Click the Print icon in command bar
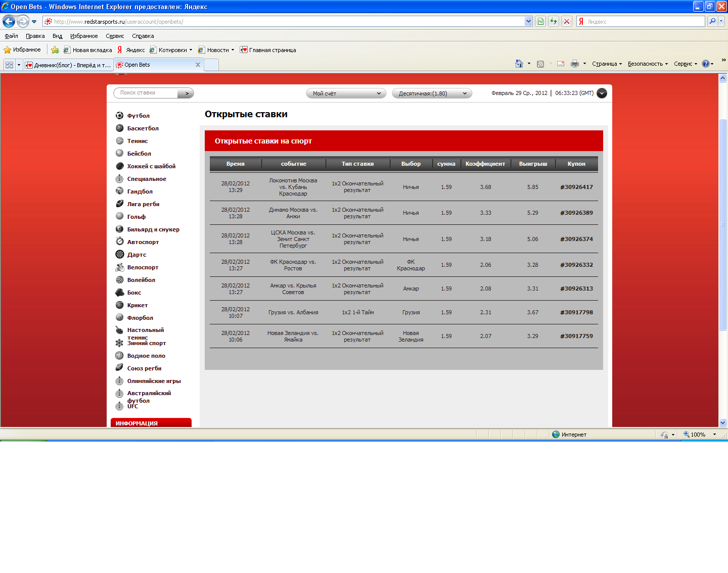 click(574, 64)
